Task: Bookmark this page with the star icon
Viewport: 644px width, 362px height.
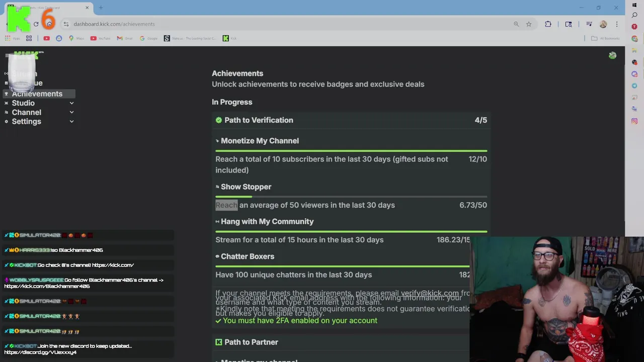Action: [529, 24]
